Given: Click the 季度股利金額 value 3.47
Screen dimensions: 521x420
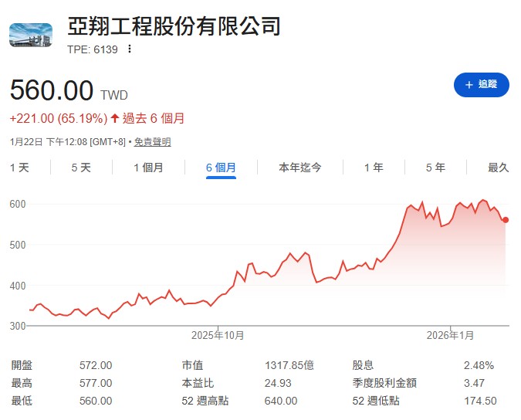Looking at the screenshot, I should (474, 383).
